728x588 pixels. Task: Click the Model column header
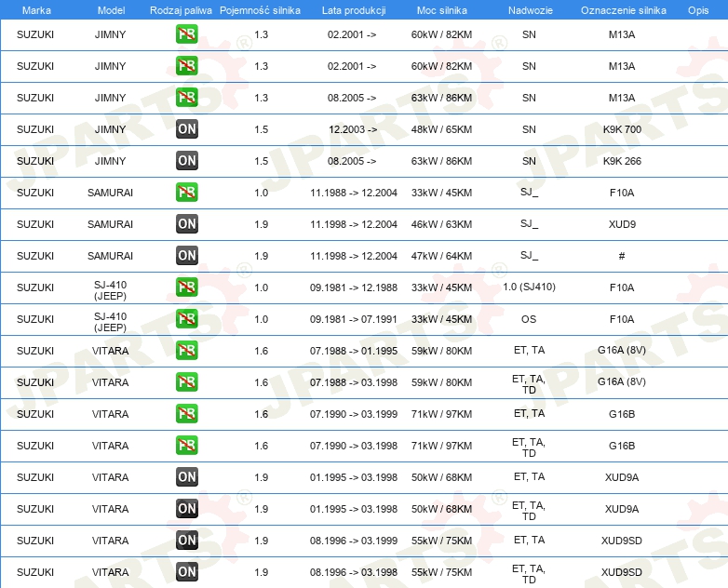tap(111, 10)
